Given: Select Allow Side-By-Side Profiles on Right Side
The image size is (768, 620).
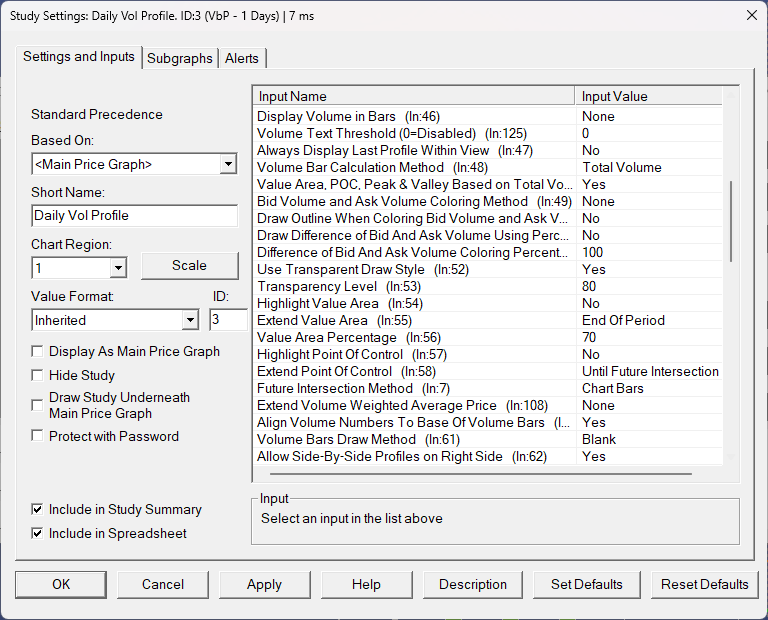Looking at the screenshot, I should (488, 456).
